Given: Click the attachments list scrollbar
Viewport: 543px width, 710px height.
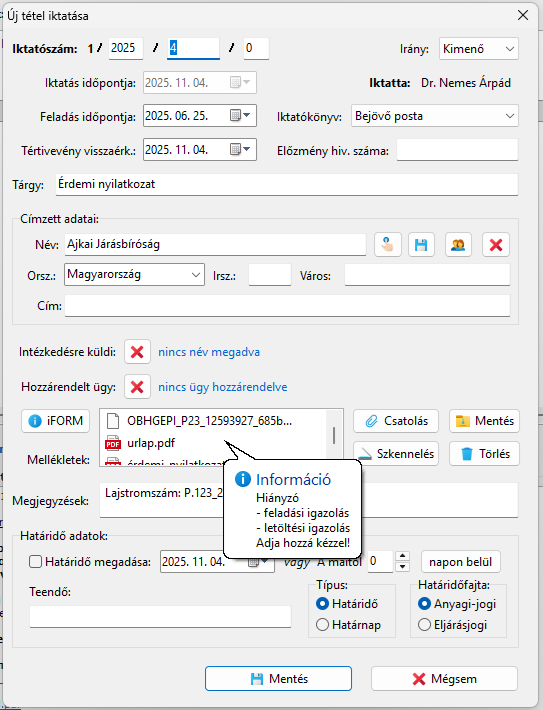Looking at the screenshot, I should pyautogui.click(x=334, y=436).
